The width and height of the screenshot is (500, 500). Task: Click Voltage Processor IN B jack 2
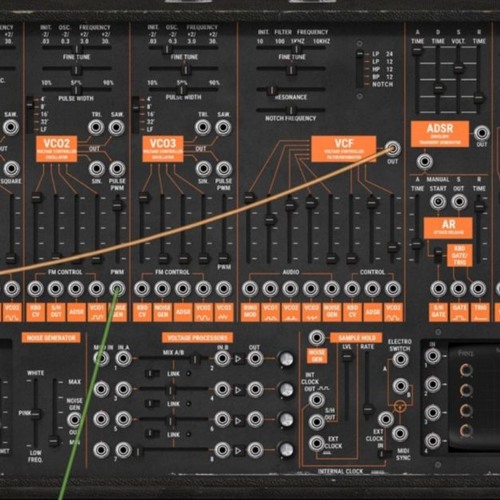point(222,359)
